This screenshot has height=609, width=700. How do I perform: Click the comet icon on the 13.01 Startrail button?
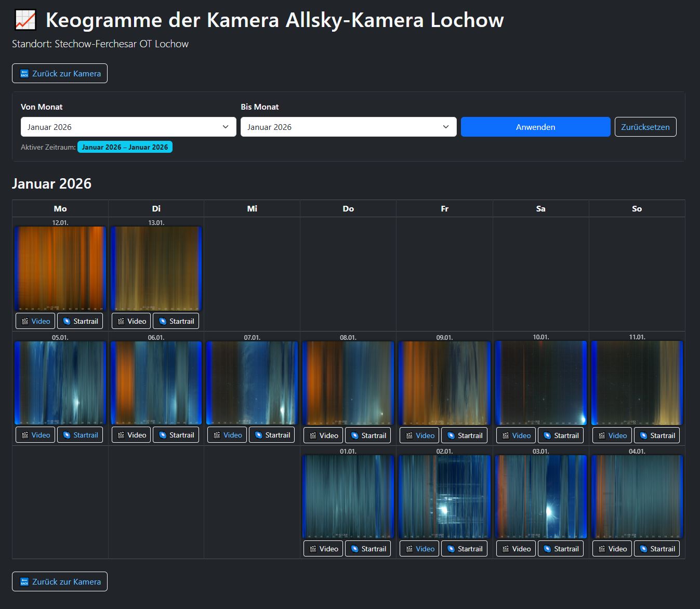(164, 321)
